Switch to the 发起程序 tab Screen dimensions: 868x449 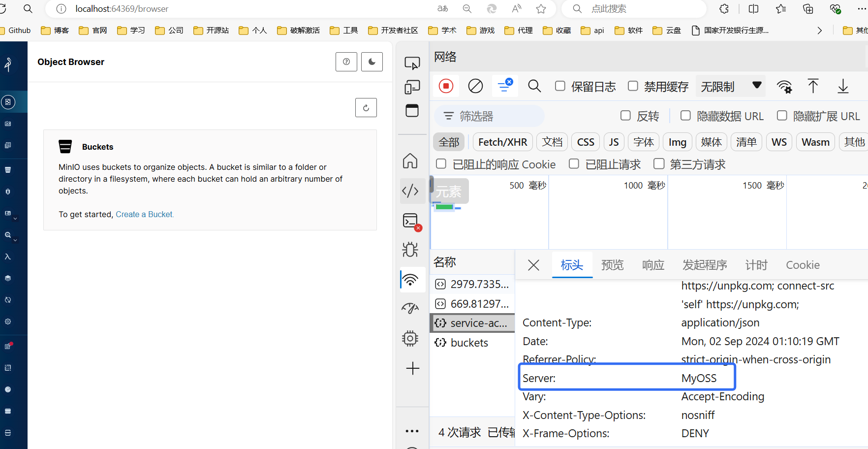(705, 265)
